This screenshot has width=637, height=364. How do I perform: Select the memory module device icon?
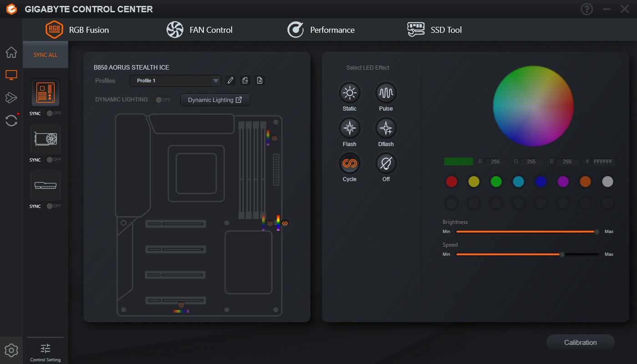[x=45, y=185]
